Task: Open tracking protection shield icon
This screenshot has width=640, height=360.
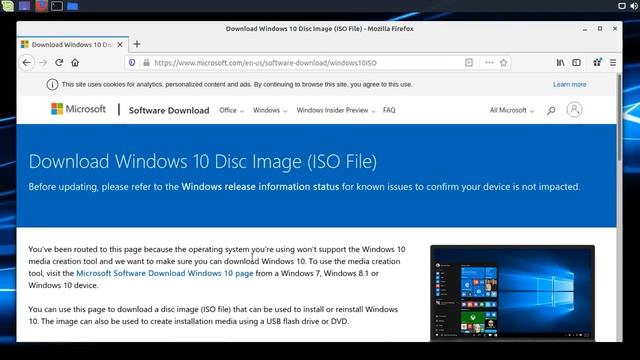Action: click(x=132, y=62)
